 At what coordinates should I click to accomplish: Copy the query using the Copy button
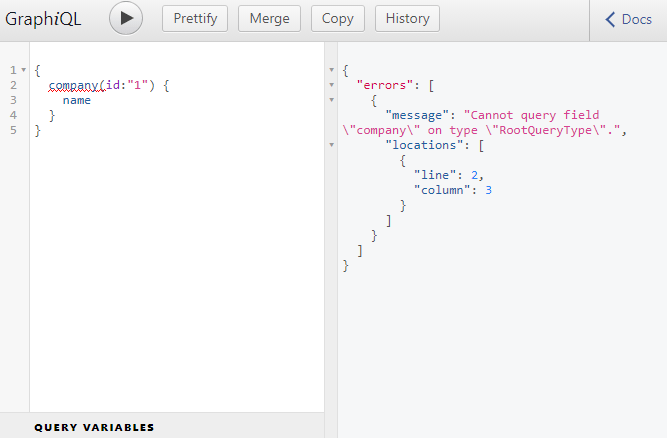pyautogui.click(x=338, y=19)
